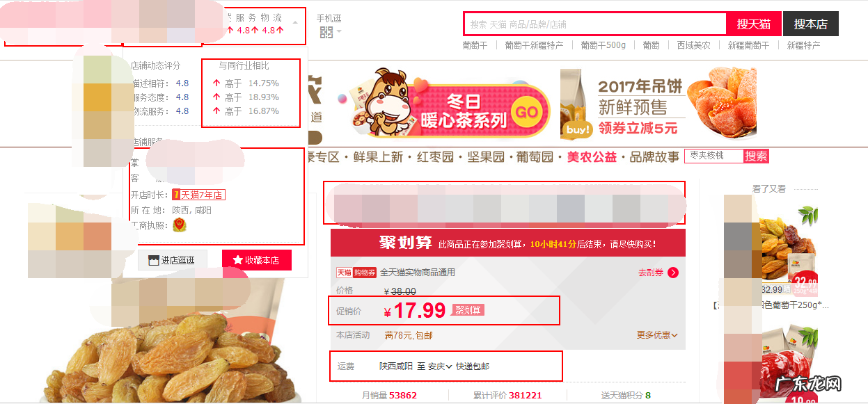Click the red arrow icon beside 去刮券
Screen dimensions: 868x404
[673, 273]
